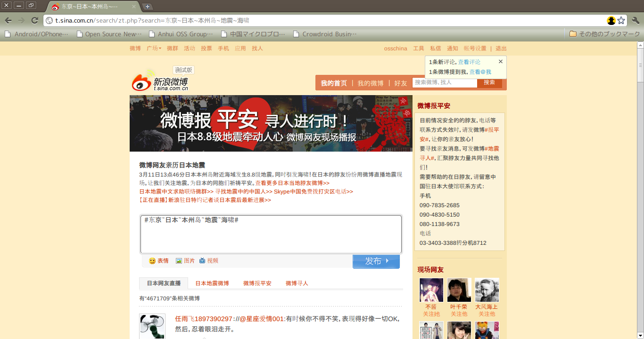Open the 寻找地震中的中国人>> link
Viewport: 644px width, 339px height.
pyautogui.click(x=244, y=192)
